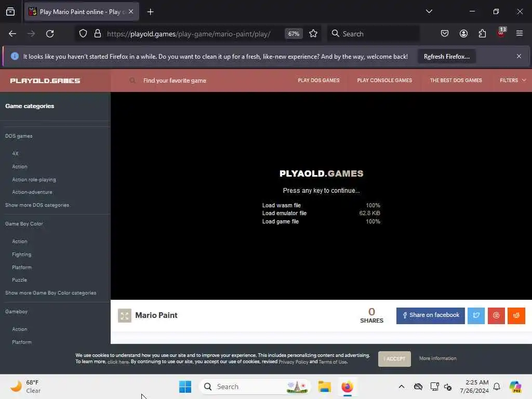This screenshot has height=399, width=532.
Task: Open the Firefox hamburger application menu
Action: pyautogui.click(x=520, y=33)
